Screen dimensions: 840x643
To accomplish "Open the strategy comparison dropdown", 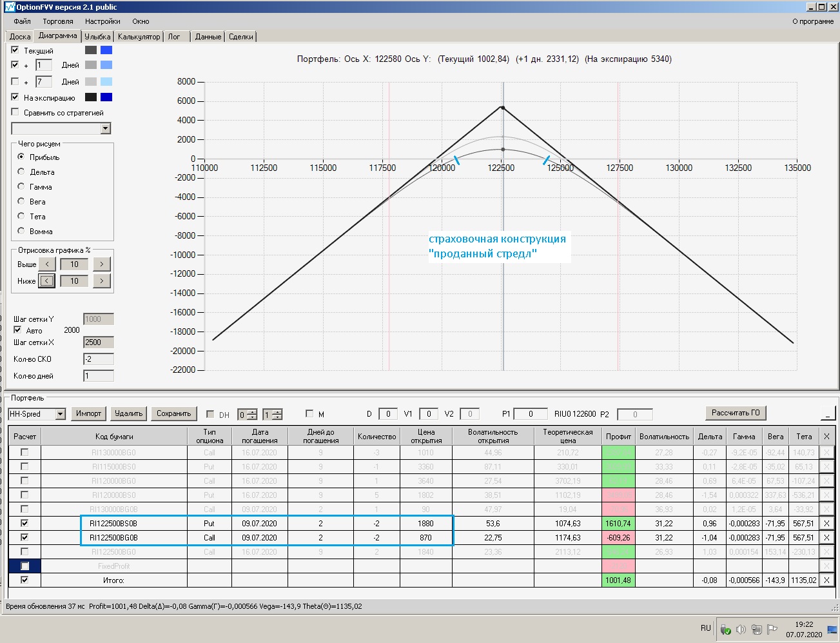I will pyautogui.click(x=106, y=129).
